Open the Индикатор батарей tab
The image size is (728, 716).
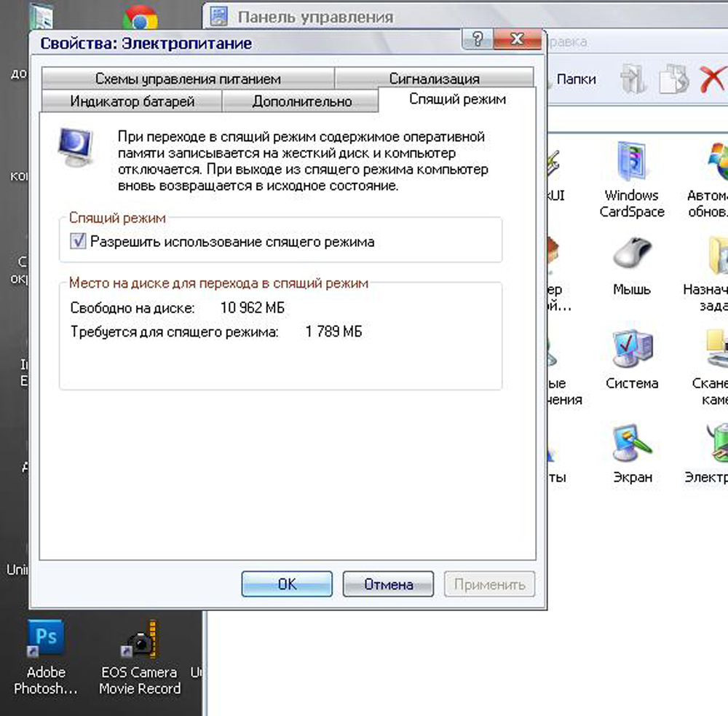point(132,101)
